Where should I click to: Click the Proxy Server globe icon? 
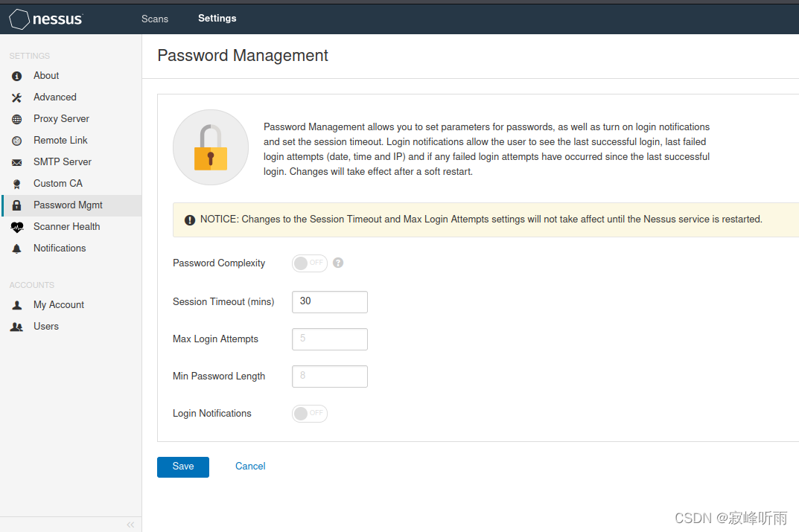coord(17,119)
